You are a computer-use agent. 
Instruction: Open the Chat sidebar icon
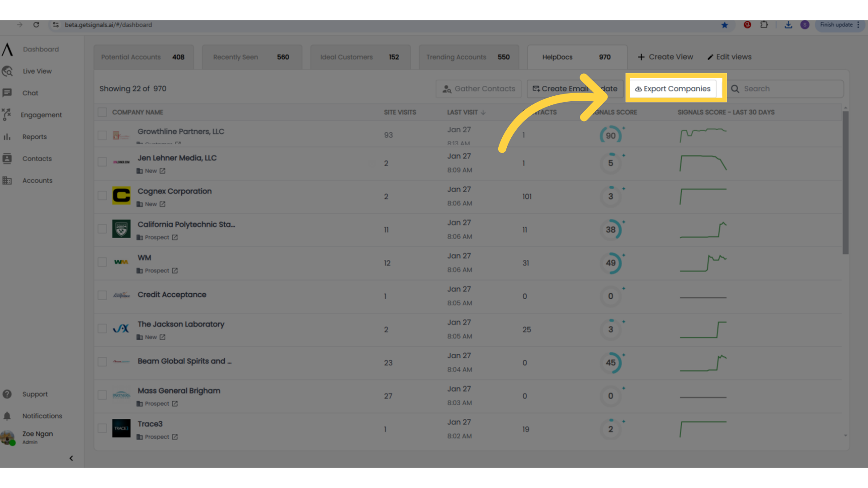pyautogui.click(x=7, y=93)
